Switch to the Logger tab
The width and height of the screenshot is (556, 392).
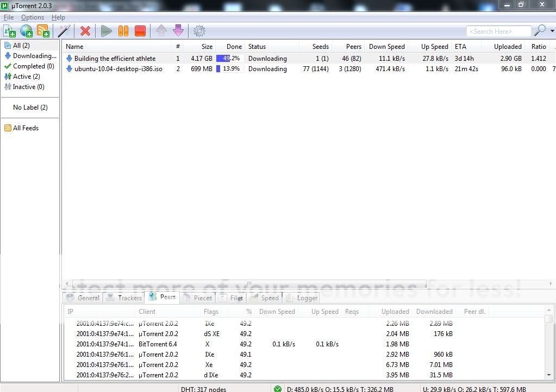pos(302,298)
